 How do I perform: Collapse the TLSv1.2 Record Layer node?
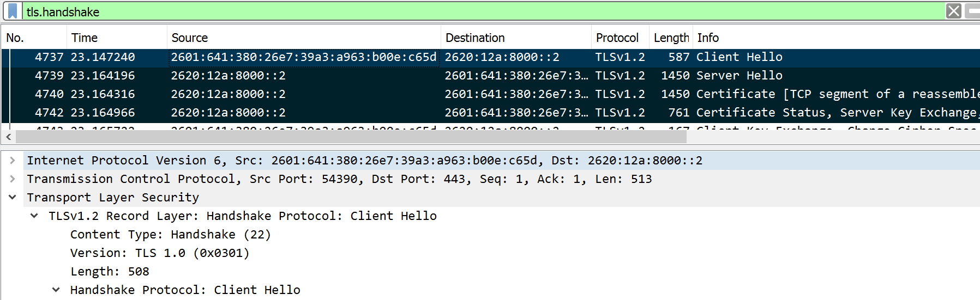34,216
